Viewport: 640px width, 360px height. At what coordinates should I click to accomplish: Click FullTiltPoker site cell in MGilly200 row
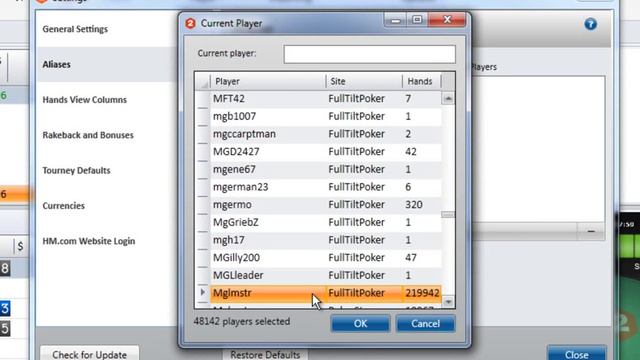(x=364, y=258)
